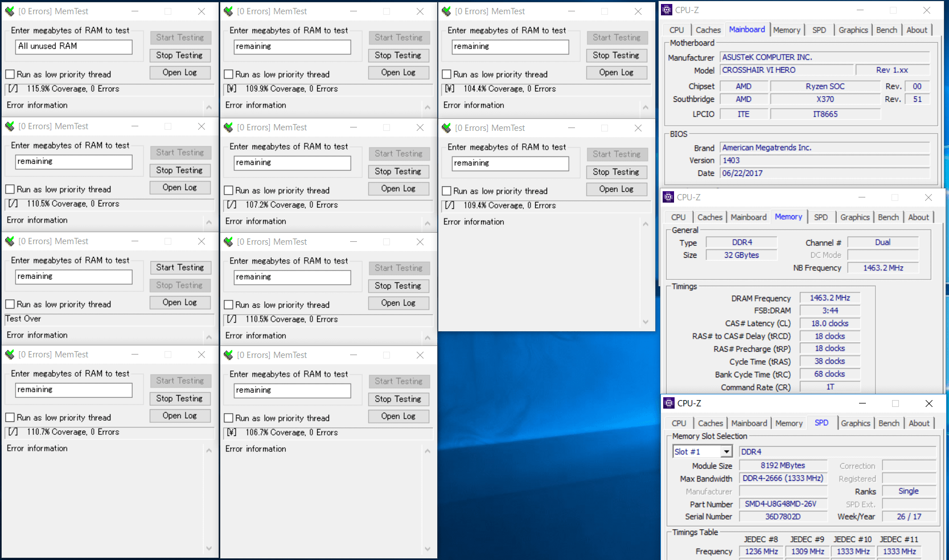Click the 'All unused RAM' input field
Image resolution: width=949 pixels, height=560 pixels.
[x=73, y=47]
